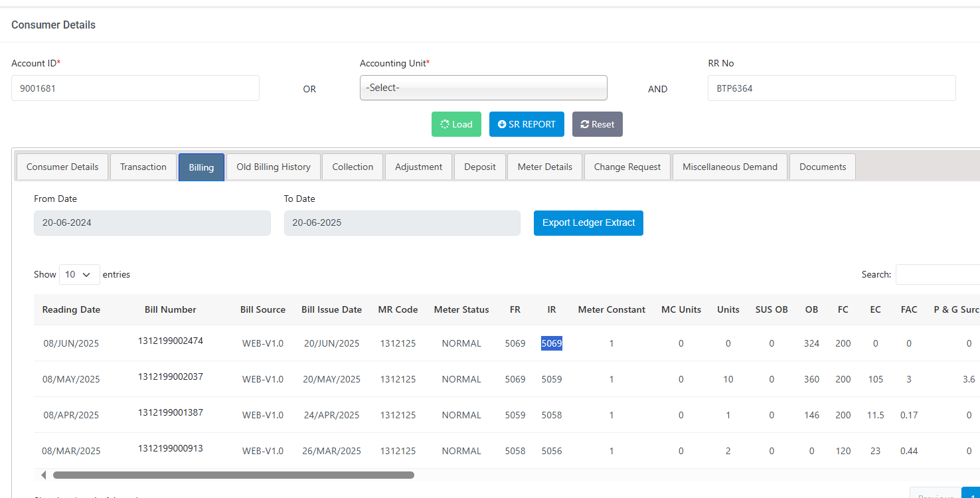Click bill number 1312199001387
980x498 pixels.
[171, 412]
